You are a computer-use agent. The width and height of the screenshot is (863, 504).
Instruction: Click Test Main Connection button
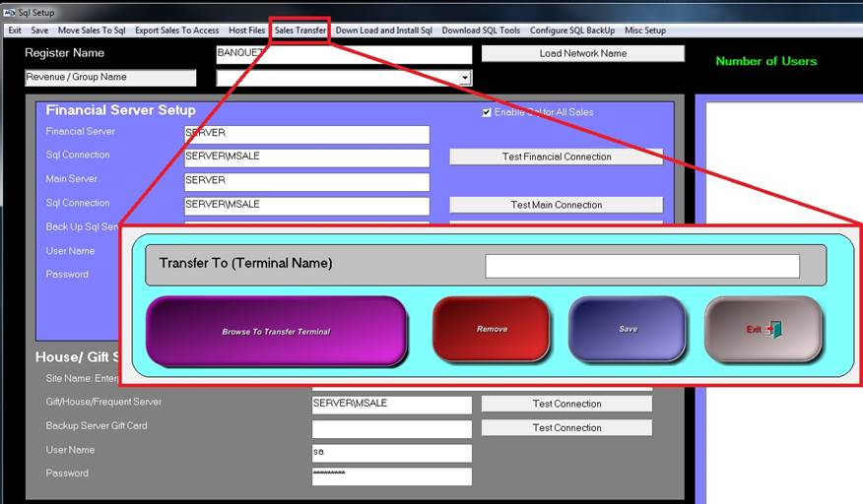tap(556, 205)
